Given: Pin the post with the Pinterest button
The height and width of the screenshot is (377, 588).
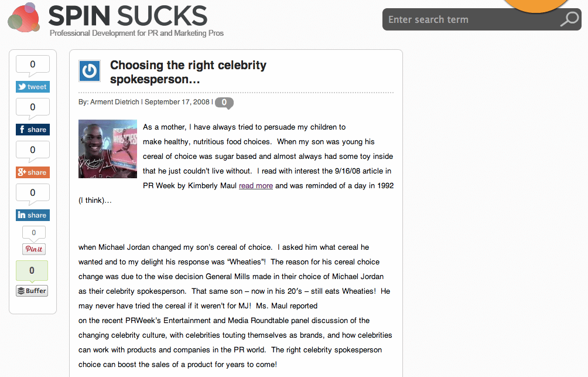Looking at the screenshot, I should click(x=33, y=249).
